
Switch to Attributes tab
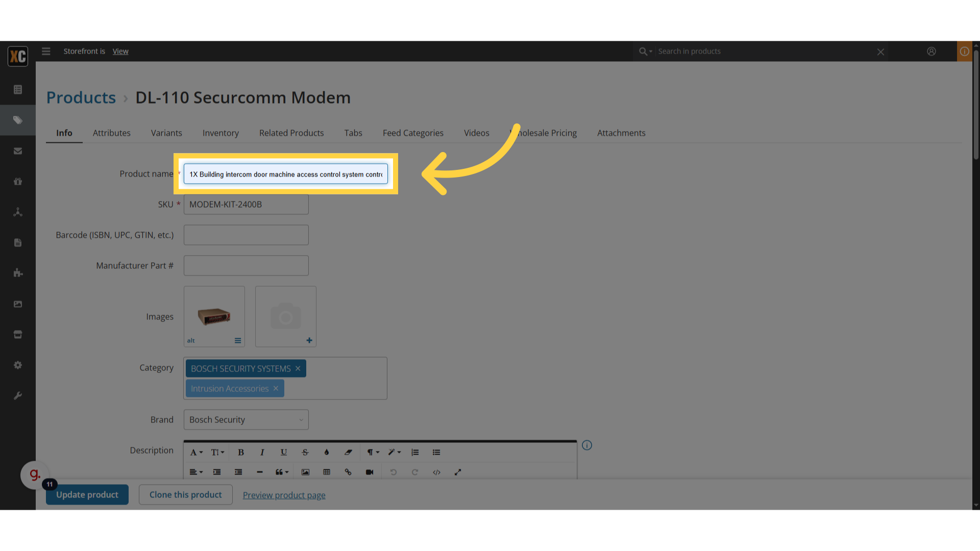(x=112, y=133)
